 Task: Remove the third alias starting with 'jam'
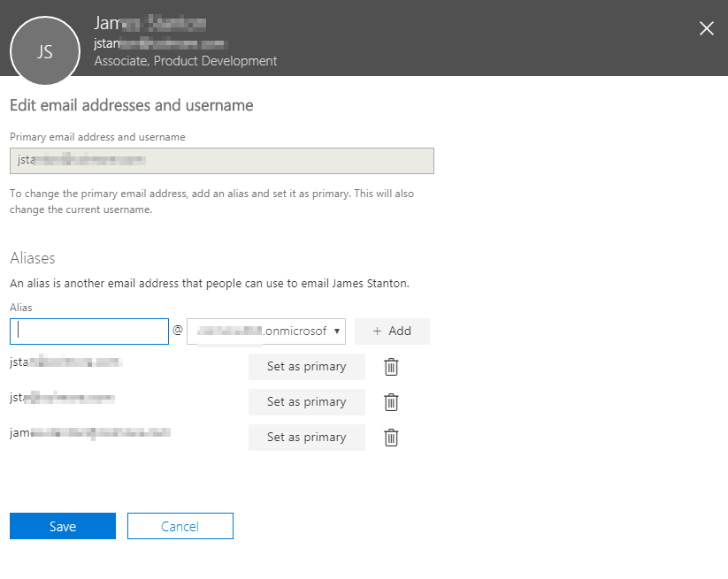(391, 438)
